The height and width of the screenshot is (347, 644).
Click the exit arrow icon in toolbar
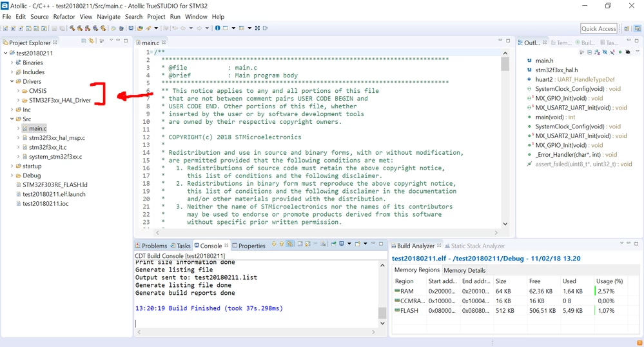[266, 28]
